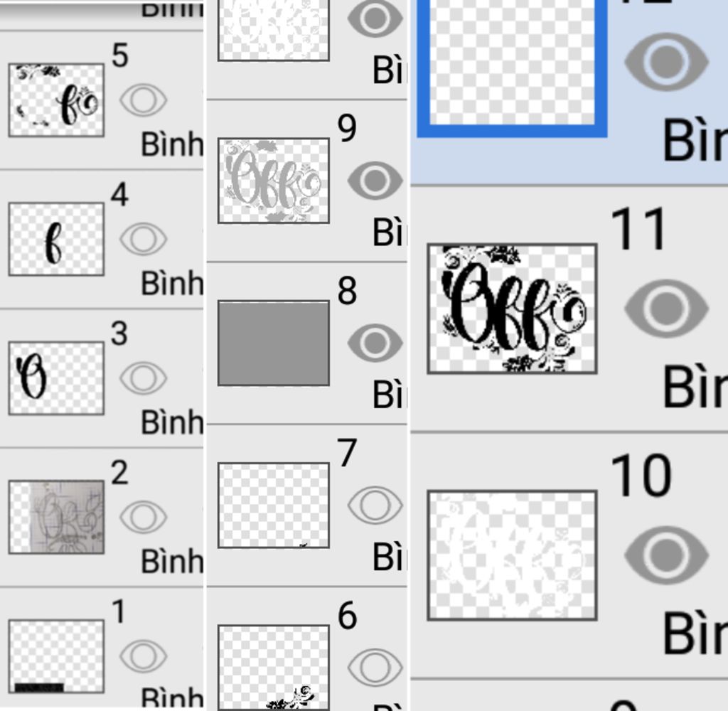Select layer 8 solid gray thumbnail
The width and height of the screenshot is (728, 711).
pos(274,343)
